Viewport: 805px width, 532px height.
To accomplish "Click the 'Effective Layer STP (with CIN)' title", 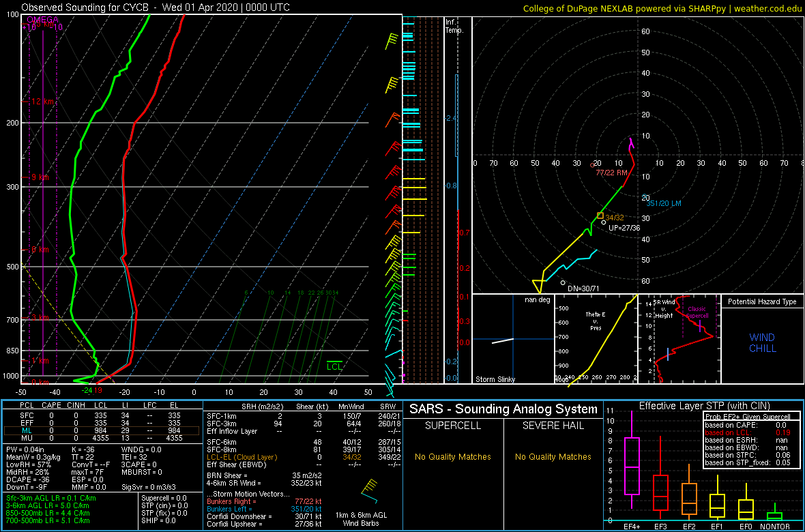I will (x=705, y=406).
